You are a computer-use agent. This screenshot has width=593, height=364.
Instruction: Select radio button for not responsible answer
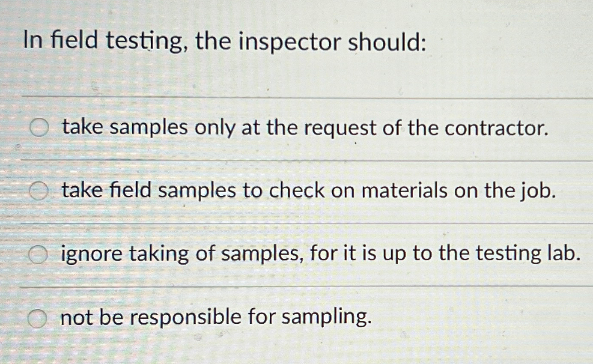[38, 317]
